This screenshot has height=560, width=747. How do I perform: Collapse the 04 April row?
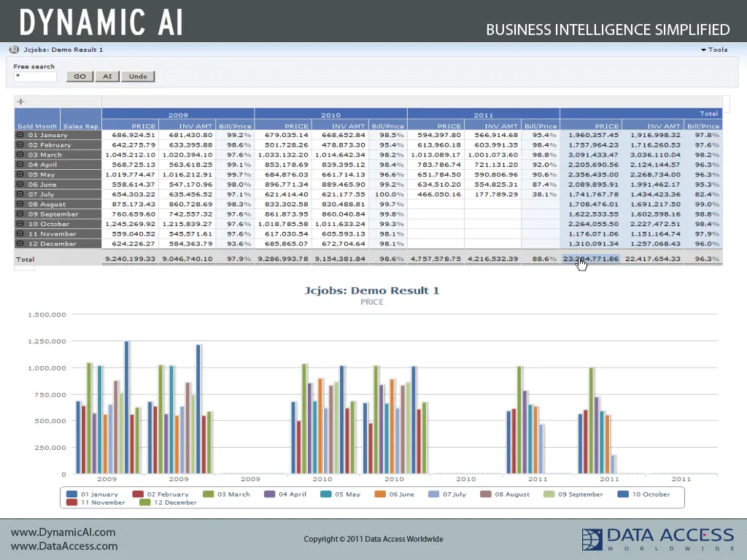[x=20, y=164]
